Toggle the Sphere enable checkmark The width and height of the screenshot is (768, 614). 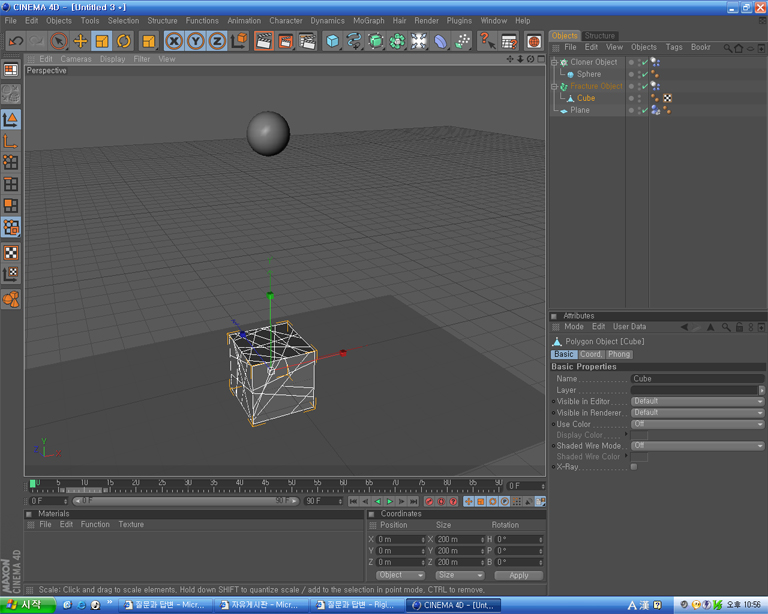click(645, 74)
